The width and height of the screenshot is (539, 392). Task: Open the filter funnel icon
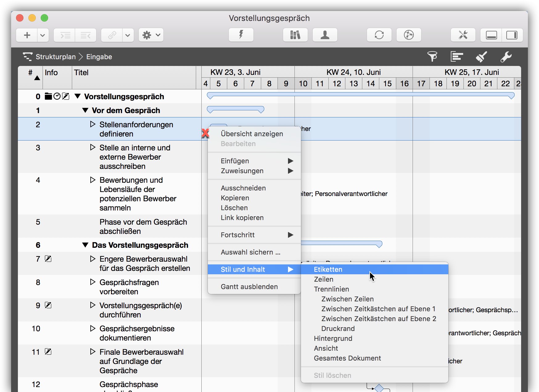coord(432,57)
